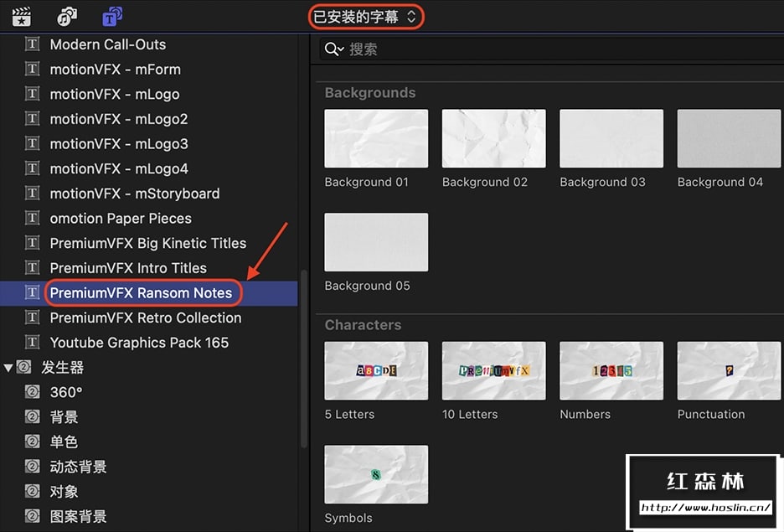Select motionVFX - mForm category

[x=115, y=70]
